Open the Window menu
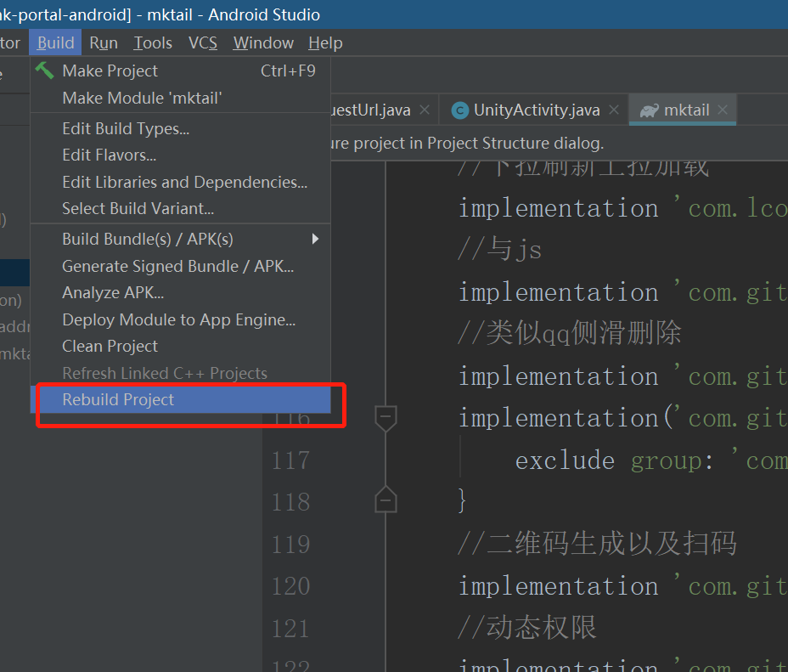 [x=263, y=42]
